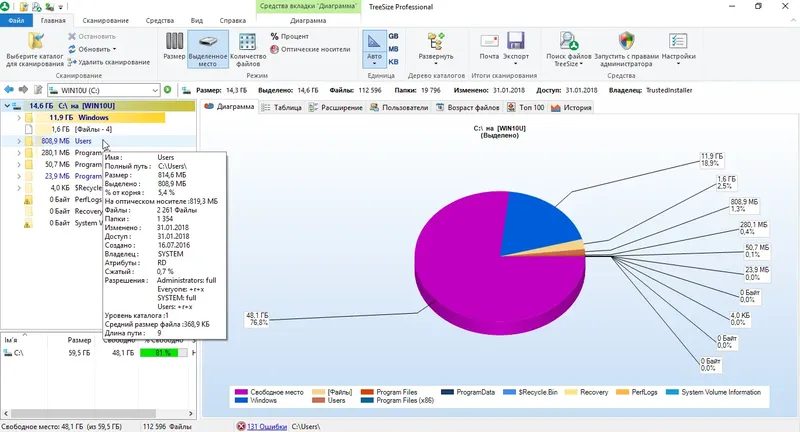
Task: Click the 48,1 ГБ 76,8% chart label
Action: coord(258,319)
